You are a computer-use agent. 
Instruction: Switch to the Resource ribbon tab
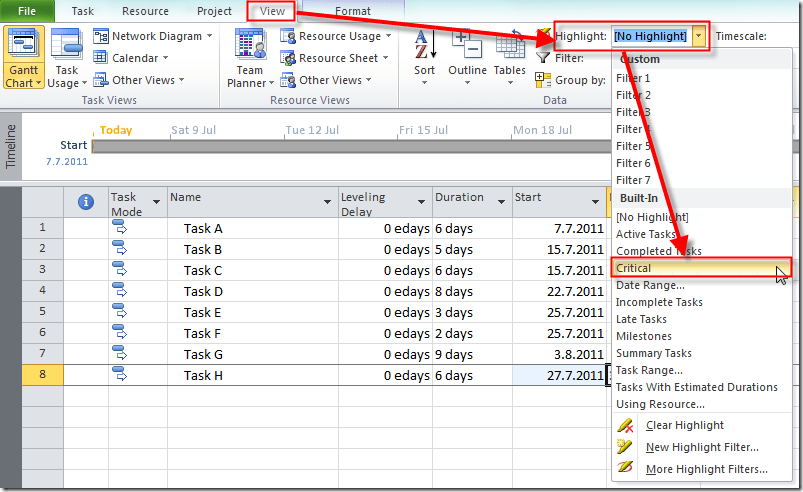pos(145,11)
